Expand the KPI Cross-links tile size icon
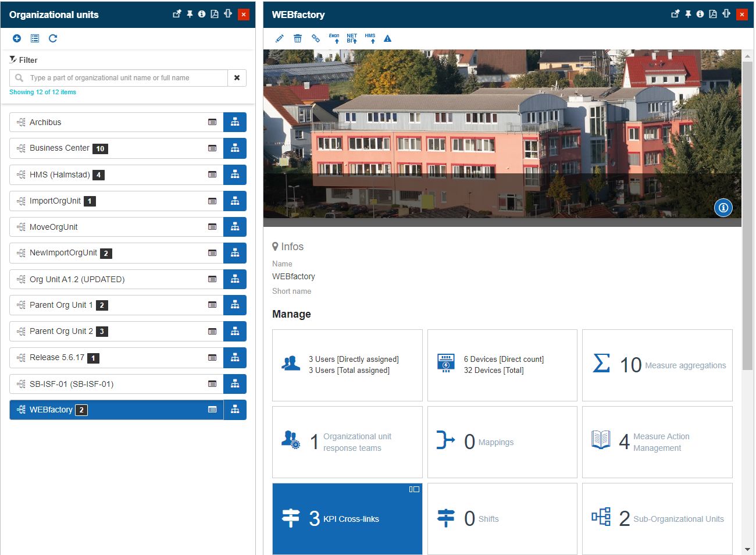The width and height of the screenshot is (756, 555). click(414, 489)
